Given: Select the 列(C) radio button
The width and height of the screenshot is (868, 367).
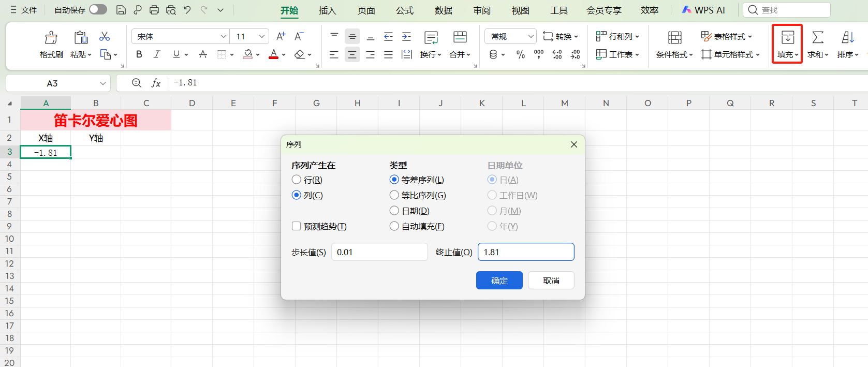Looking at the screenshot, I should (296, 195).
